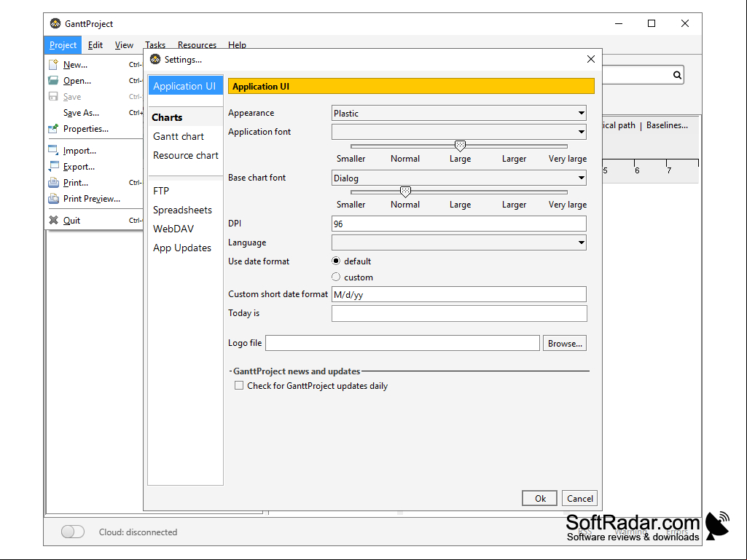Click the Ok button

coord(540,498)
